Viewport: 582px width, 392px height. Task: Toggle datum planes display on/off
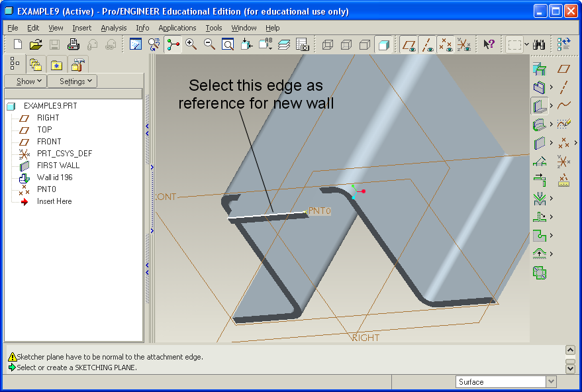(409, 44)
